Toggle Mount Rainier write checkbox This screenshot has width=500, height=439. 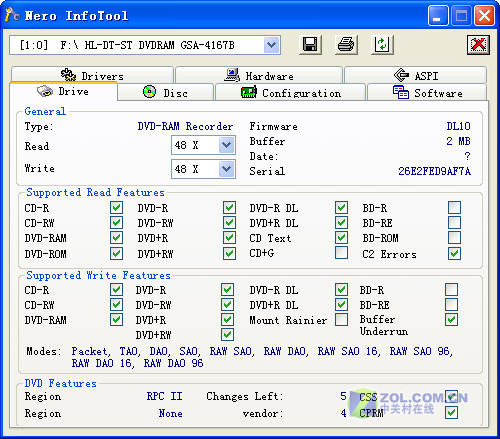[x=341, y=319]
